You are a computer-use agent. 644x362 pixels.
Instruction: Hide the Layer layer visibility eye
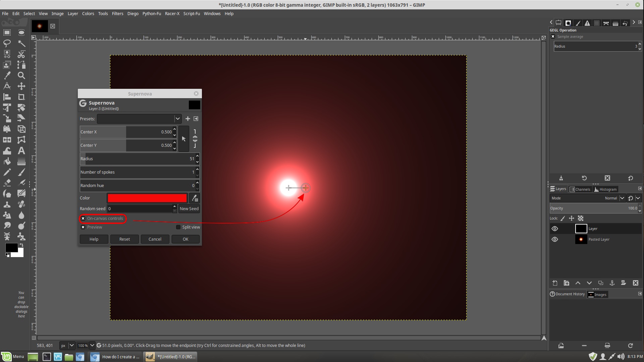coord(555,229)
